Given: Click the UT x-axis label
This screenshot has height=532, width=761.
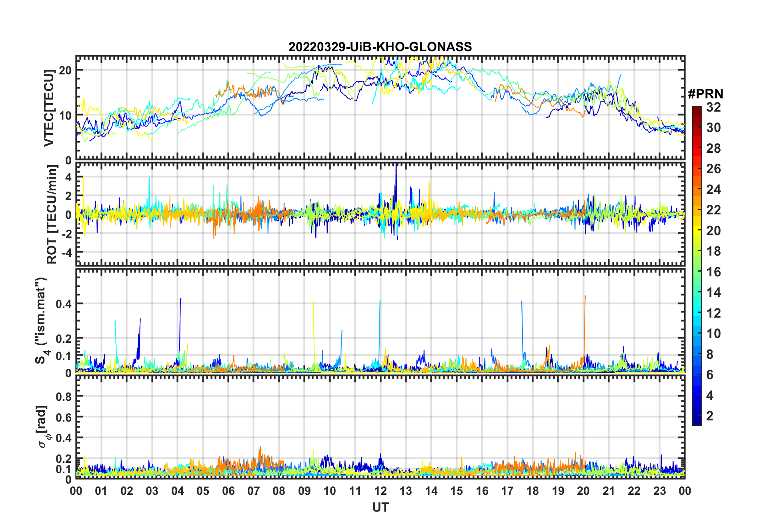Looking at the screenshot, I should (380, 507).
